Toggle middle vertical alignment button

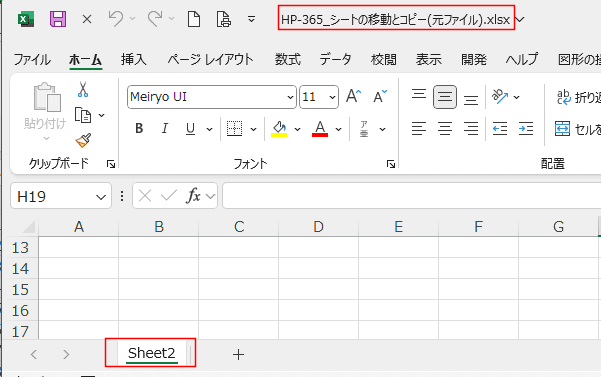click(445, 97)
